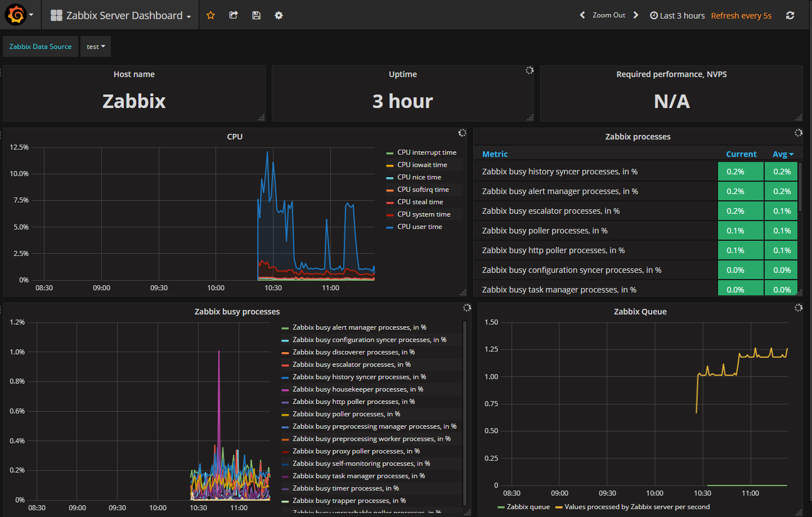Shift time range forward with right arrow
This screenshot has height=517, width=812.
pos(636,15)
